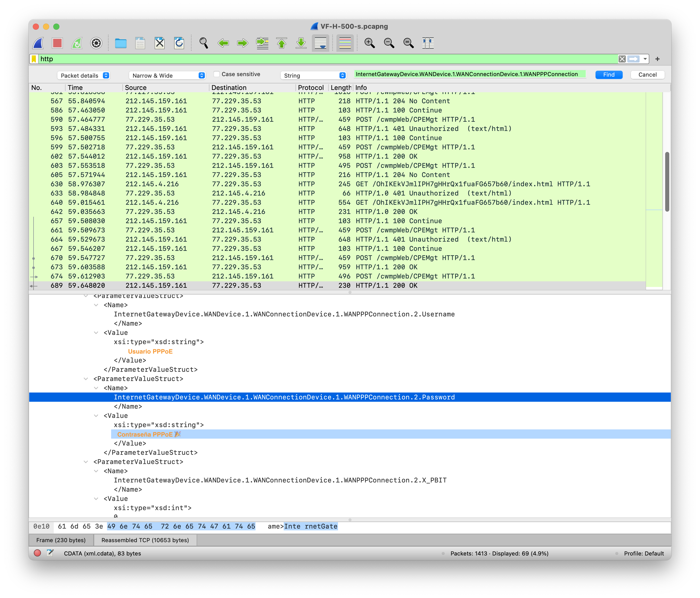
Task: Open the Packet details search-in dropdown
Action: click(83, 75)
